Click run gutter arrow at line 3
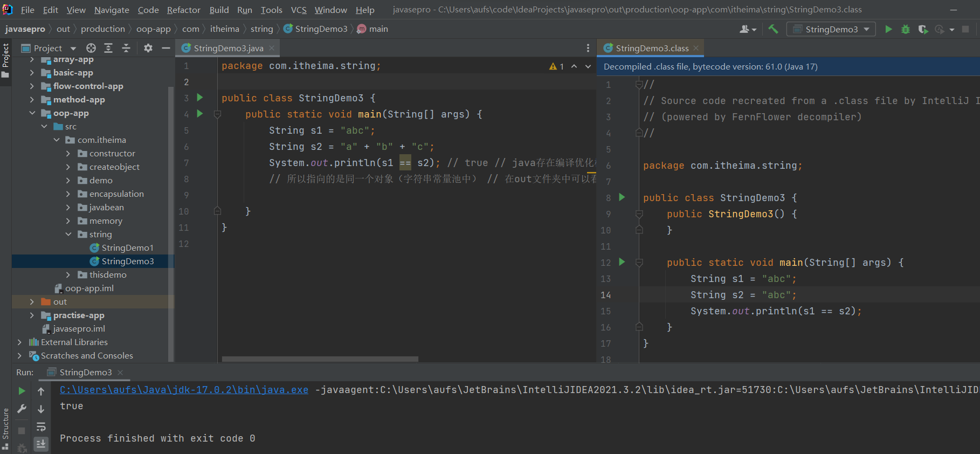Viewport: 980px width, 454px height. coord(200,98)
